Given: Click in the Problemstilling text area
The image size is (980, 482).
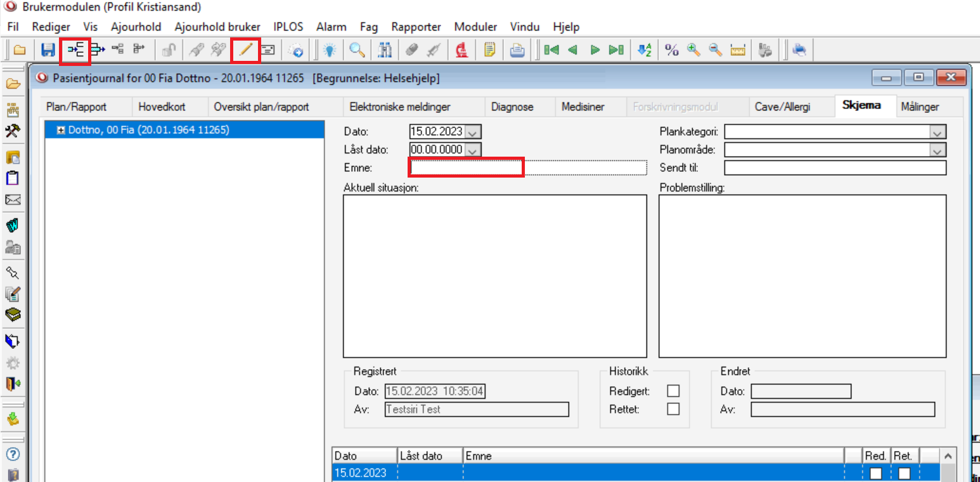Looking at the screenshot, I should pyautogui.click(x=803, y=277).
